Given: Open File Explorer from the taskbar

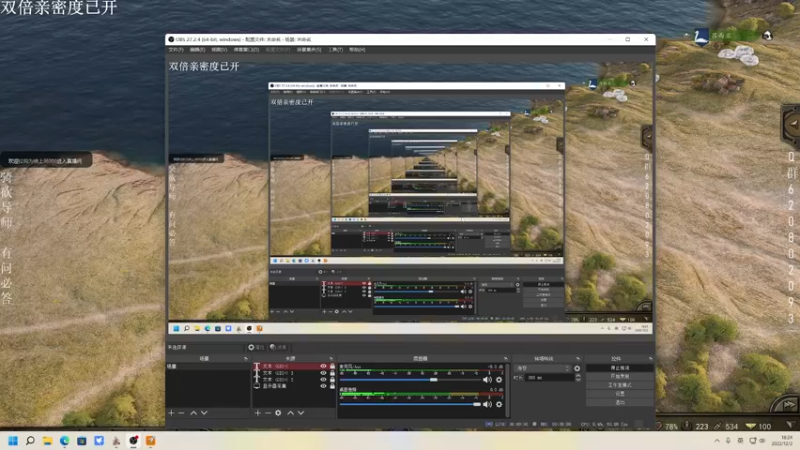Looking at the screenshot, I should [47, 441].
